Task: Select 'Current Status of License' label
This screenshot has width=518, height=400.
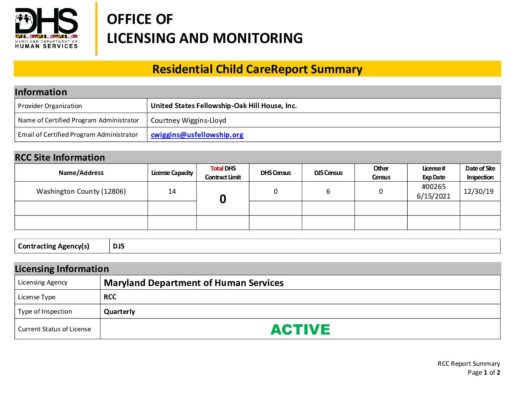Action: (54, 329)
